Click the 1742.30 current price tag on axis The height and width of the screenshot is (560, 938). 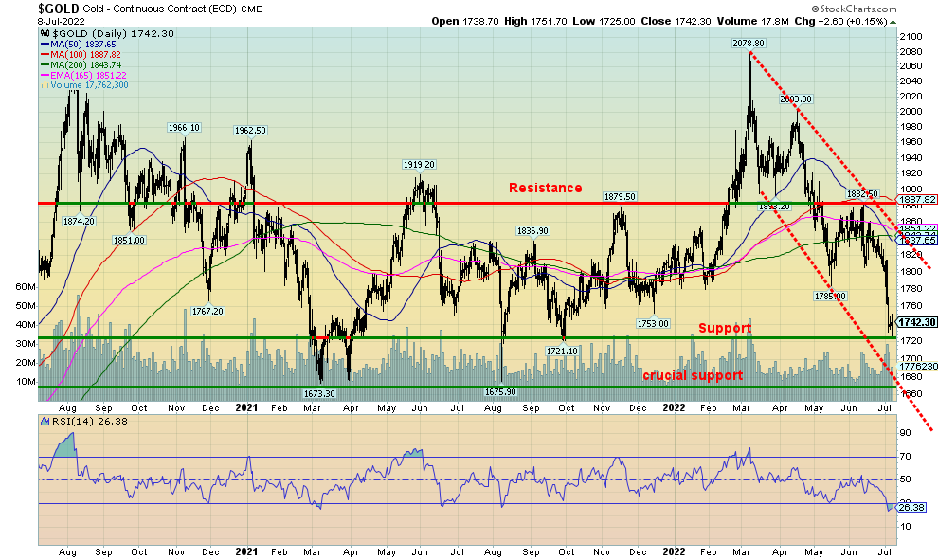pos(918,322)
